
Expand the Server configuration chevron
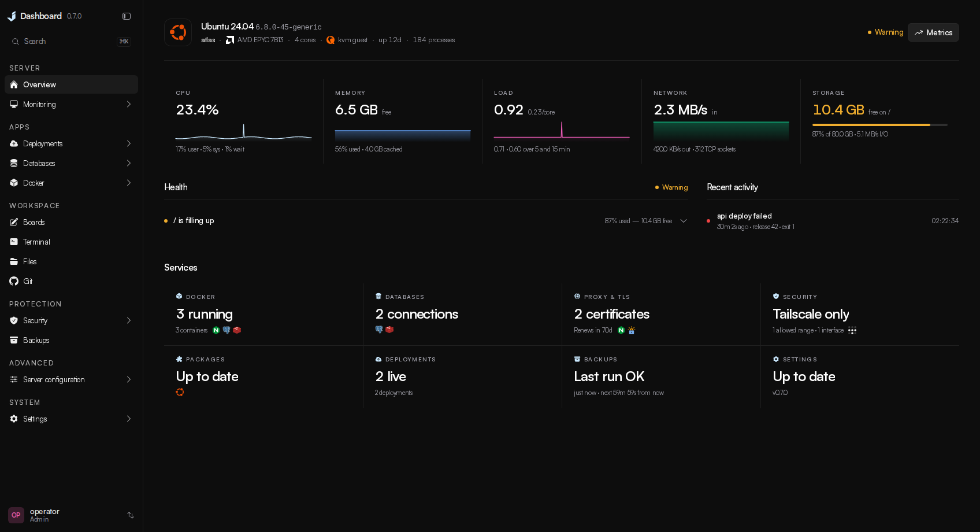(129, 379)
